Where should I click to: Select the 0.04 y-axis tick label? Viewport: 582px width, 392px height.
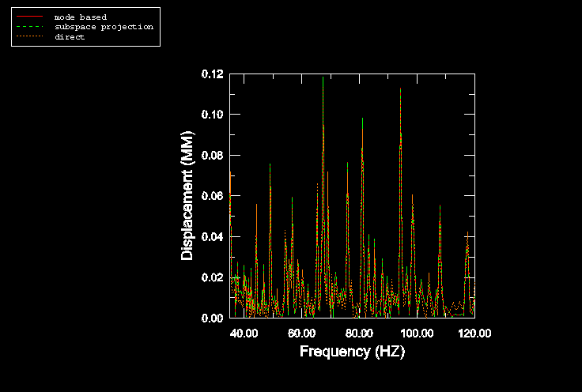click(x=210, y=237)
